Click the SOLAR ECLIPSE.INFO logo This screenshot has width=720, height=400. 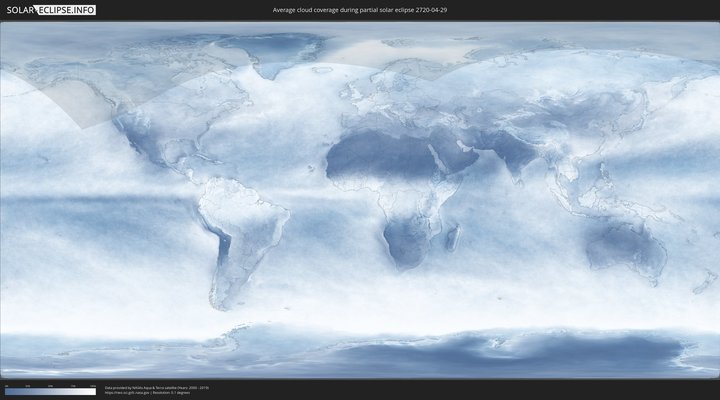pos(49,9)
